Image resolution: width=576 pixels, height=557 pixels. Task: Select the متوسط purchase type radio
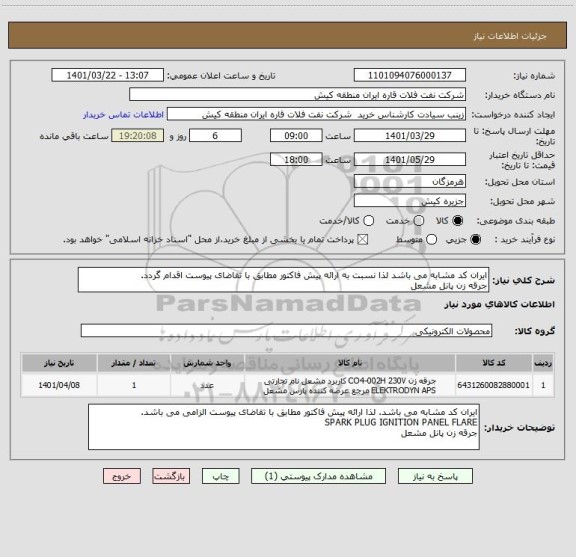coord(431,240)
